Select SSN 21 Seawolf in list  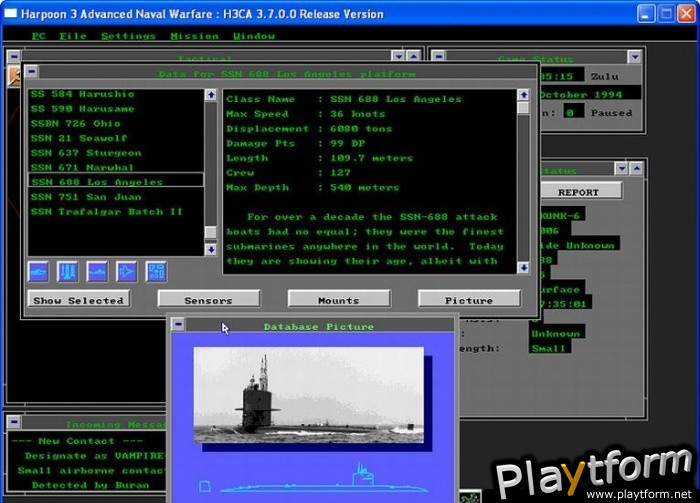pos(116,138)
